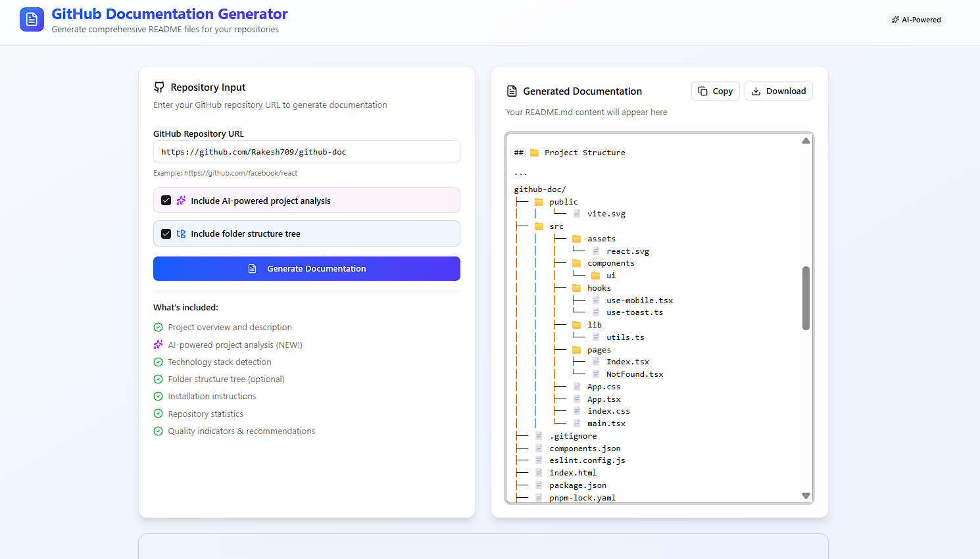Click the sparkle icon next to AI-powered project analysis
Screen dimensions: 980x559
[180, 200]
